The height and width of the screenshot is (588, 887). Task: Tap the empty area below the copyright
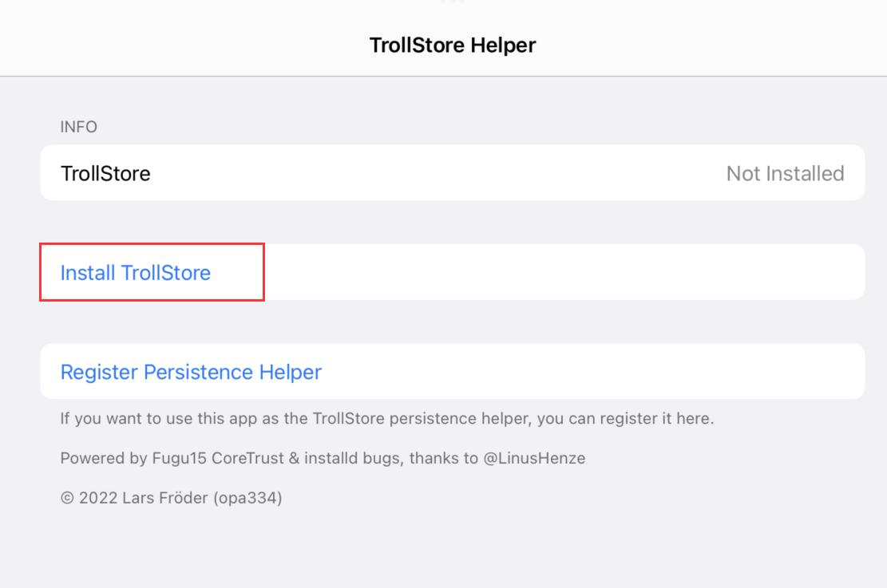click(443, 551)
